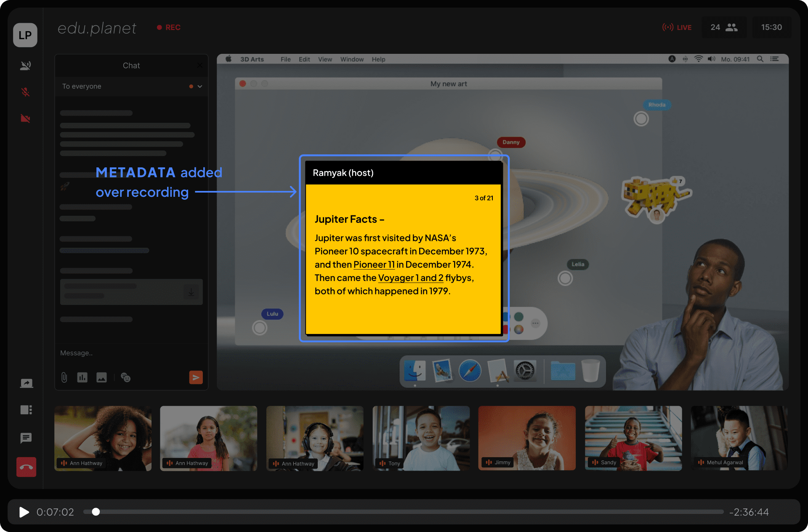Toggle the disabled camera icon
This screenshot has height=532, width=808.
[x=26, y=118]
